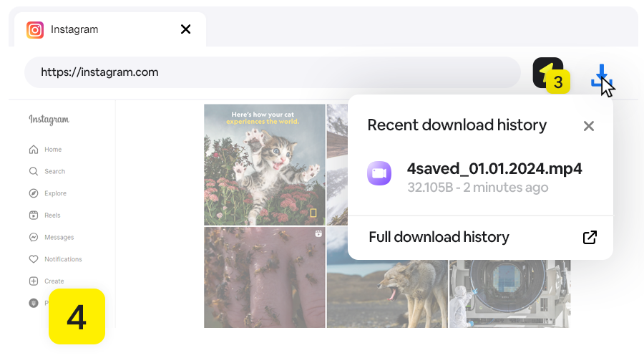Click the extension icon with badge 3
The height and width of the screenshot is (358, 644).
[x=547, y=73]
